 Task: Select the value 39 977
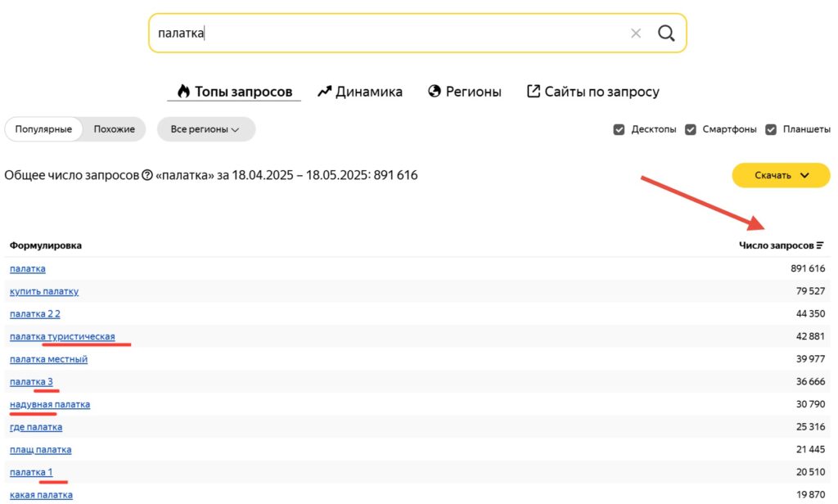coord(810,359)
